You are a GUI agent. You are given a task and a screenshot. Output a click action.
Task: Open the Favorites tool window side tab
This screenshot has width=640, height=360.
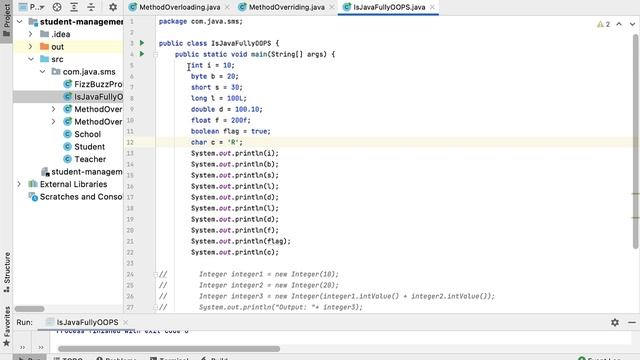(x=7, y=327)
